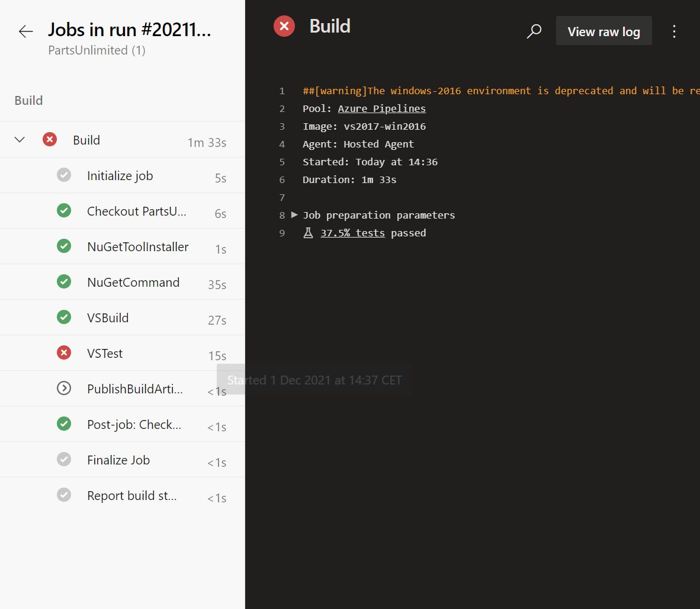The image size is (700, 609).
Task: Open the log search magnifier icon
Action: coord(534,31)
